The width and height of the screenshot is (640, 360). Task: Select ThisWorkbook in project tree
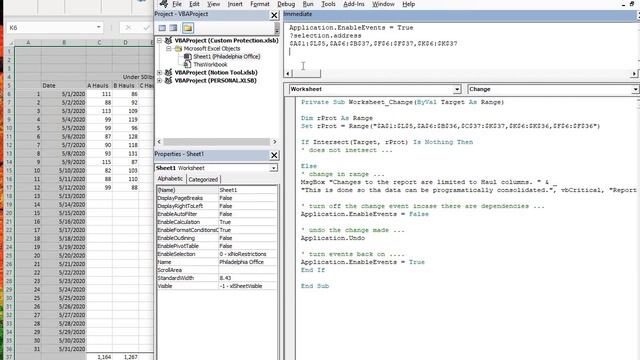pos(210,64)
